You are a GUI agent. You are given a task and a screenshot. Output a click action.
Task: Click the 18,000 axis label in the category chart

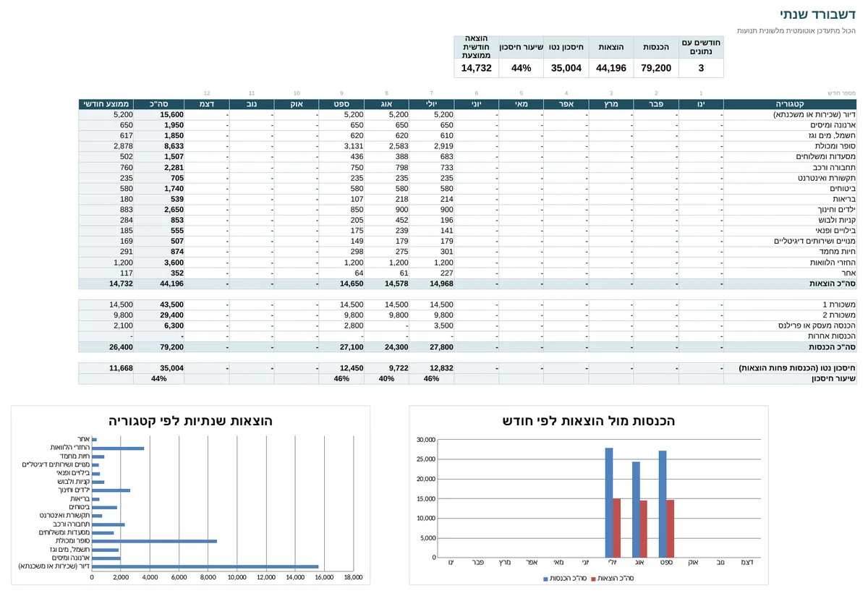coord(353,576)
